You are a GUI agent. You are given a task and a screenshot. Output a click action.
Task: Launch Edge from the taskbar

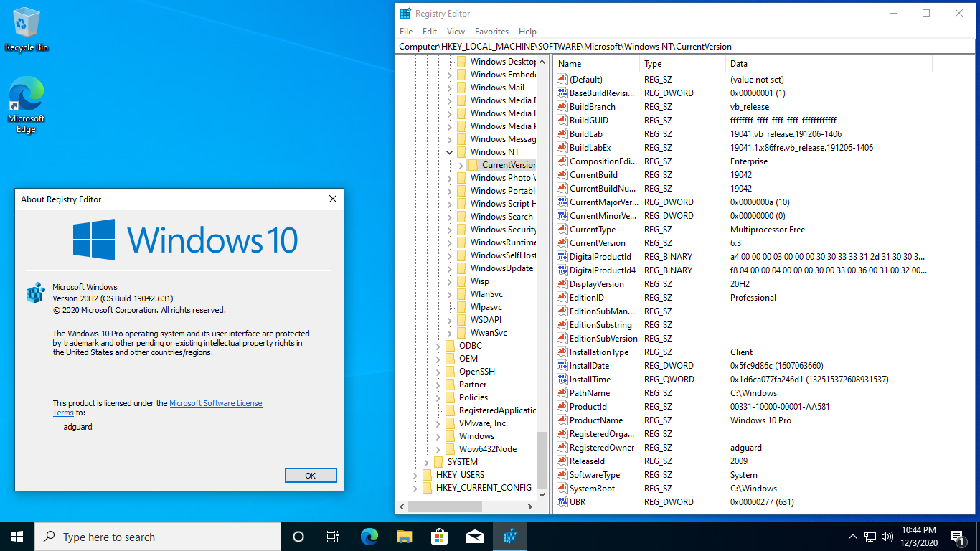click(x=369, y=537)
